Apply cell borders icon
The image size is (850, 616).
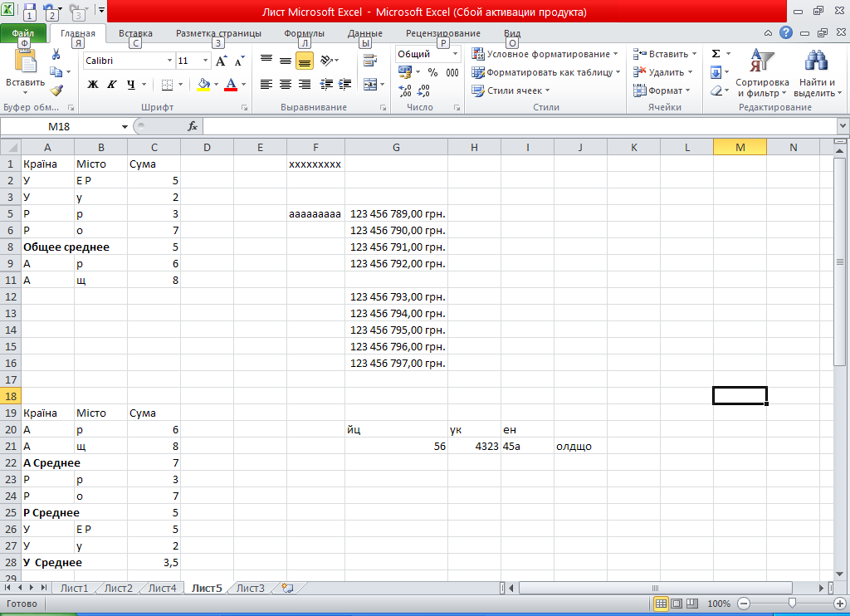[x=167, y=84]
